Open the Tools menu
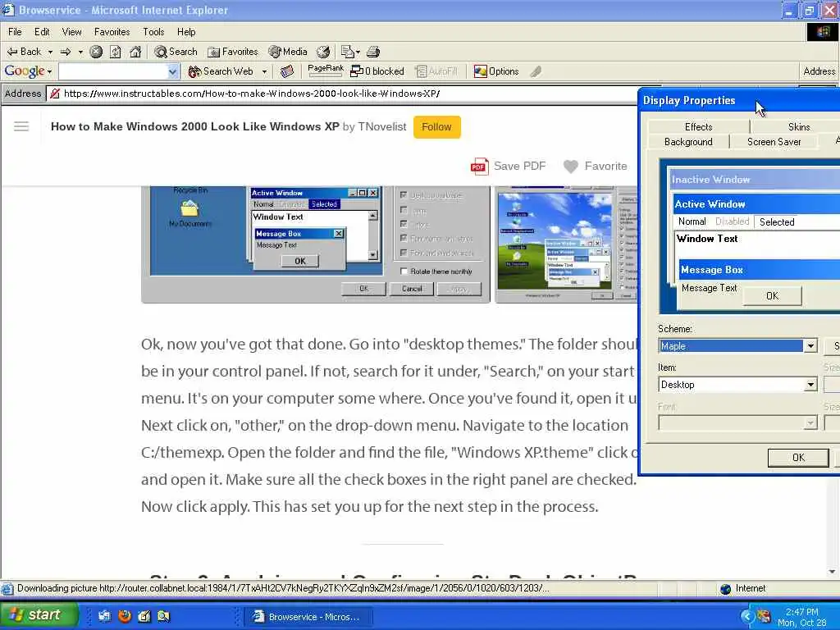This screenshot has width=840, height=630. pyautogui.click(x=153, y=32)
